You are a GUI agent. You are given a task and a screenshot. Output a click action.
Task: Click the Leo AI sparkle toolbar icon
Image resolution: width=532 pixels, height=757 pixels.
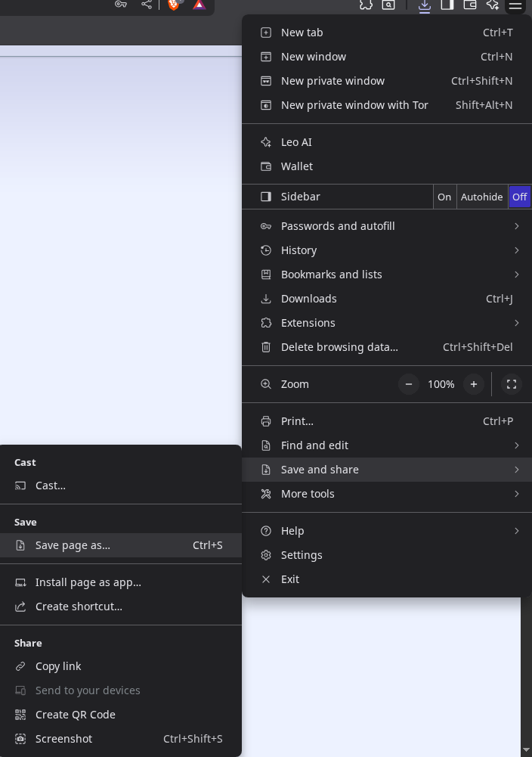click(493, 5)
